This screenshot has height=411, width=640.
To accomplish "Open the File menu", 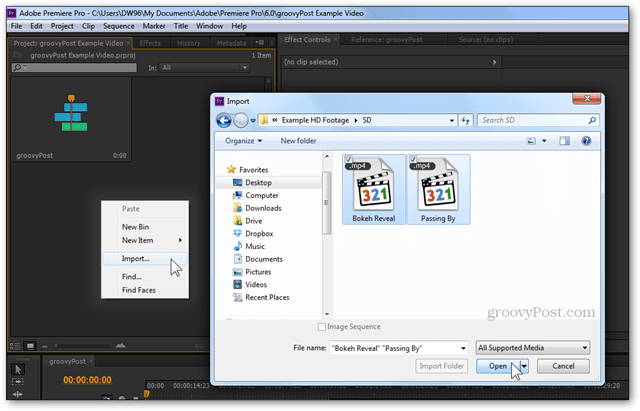I will pos(16,26).
